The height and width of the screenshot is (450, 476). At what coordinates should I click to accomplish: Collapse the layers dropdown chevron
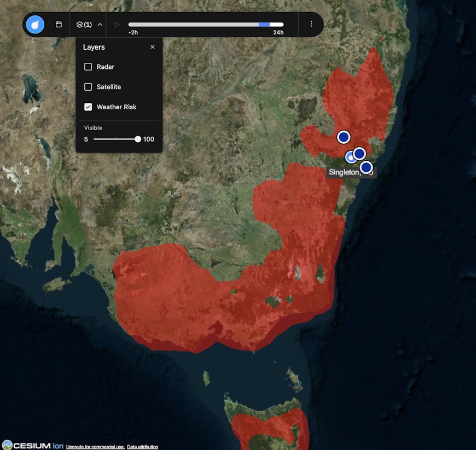coord(100,25)
